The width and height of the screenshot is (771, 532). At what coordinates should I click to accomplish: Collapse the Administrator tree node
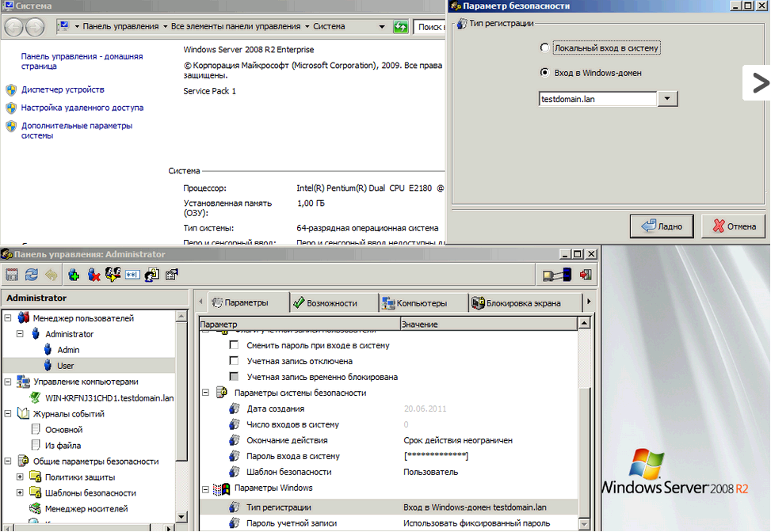pos(20,333)
